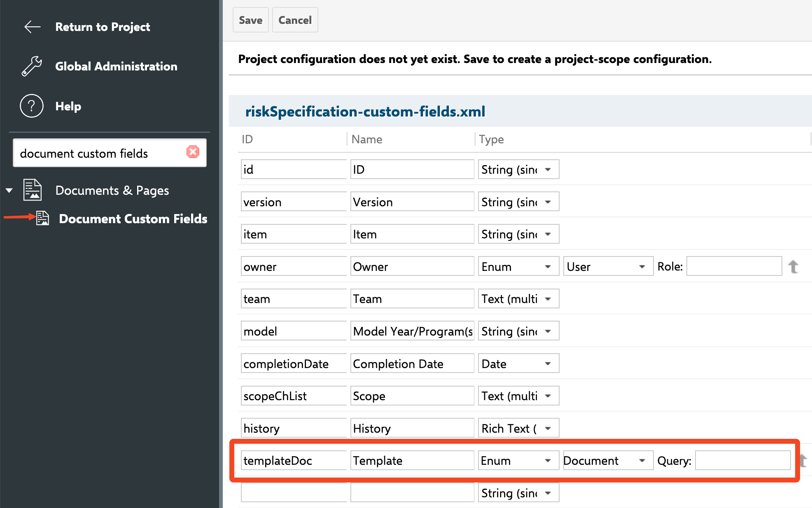The width and height of the screenshot is (812, 508).
Task: Click the Name field containing 'History'
Action: [x=412, y=428]
